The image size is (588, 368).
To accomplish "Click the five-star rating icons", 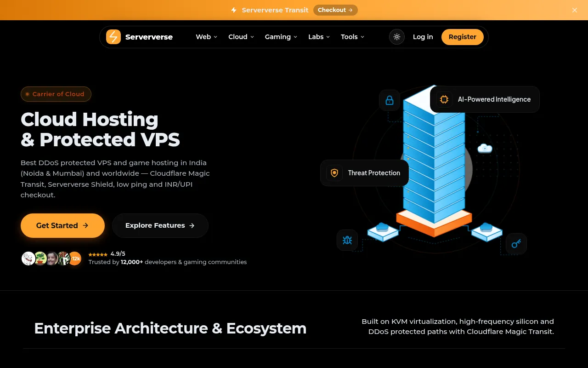I will (x=98, y=254).
